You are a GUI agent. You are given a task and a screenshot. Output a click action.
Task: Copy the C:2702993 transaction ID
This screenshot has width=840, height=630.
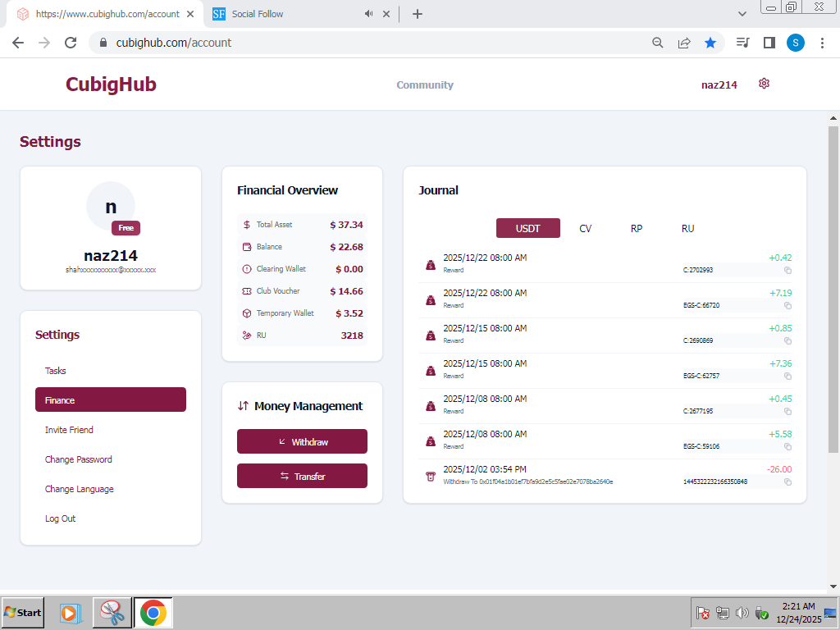pos(787,270)
